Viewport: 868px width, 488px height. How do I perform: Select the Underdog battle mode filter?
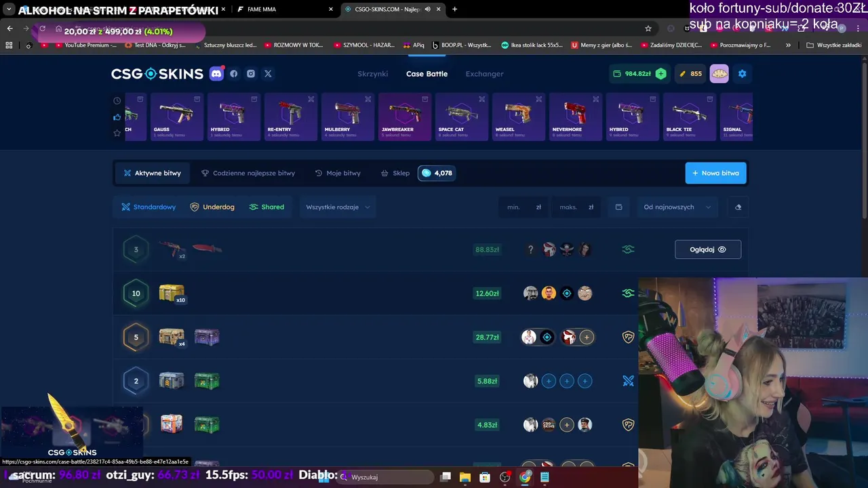point(212,207)
